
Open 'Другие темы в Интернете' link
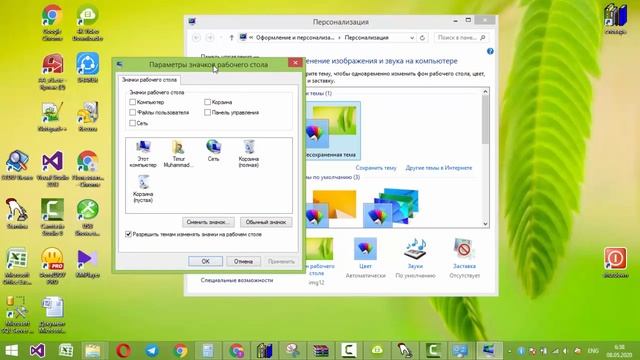(439, 168)
